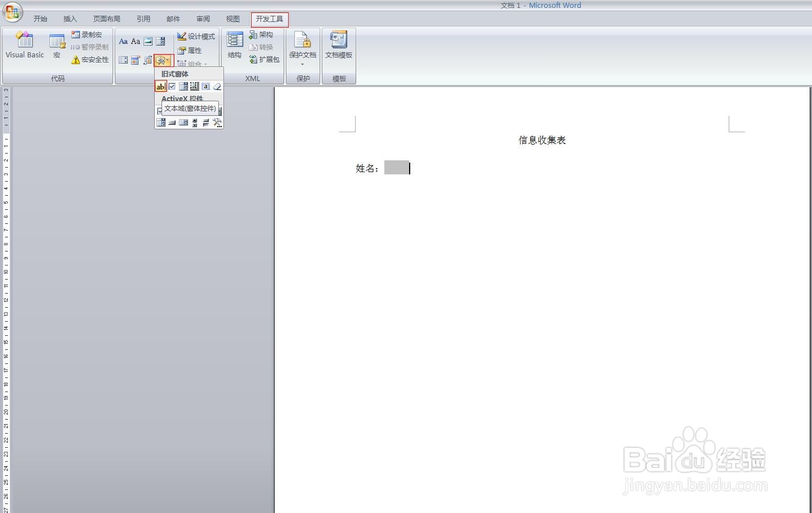This screenshot has height=513, width=812.
Task: Insert ActiveX scroll bar control
Action: (x=206, y=123)
